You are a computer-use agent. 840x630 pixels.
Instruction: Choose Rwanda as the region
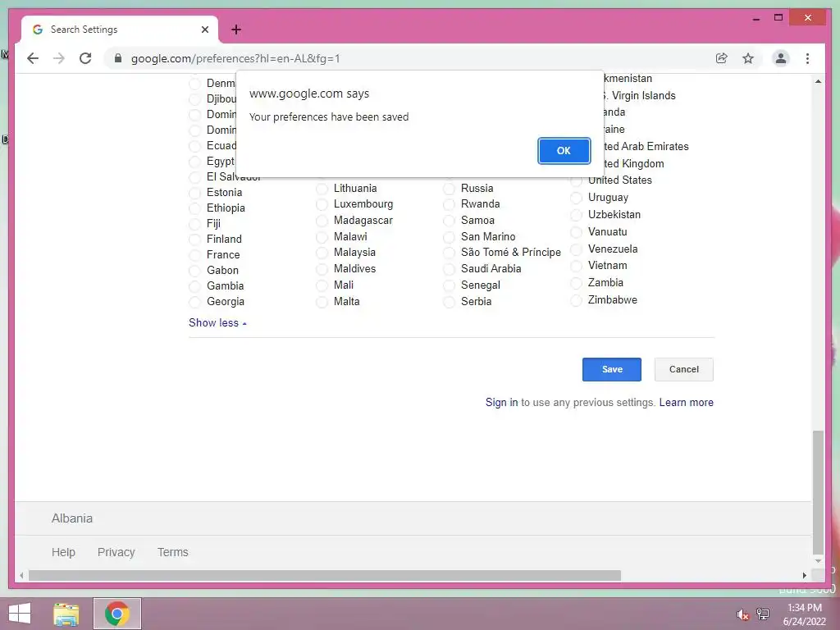coord(449,204)
